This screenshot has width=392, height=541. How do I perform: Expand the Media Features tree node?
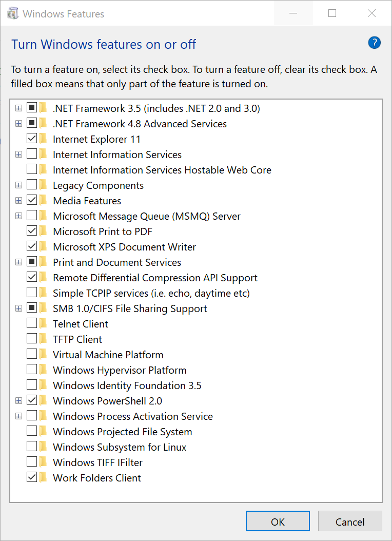pos(19,201)
